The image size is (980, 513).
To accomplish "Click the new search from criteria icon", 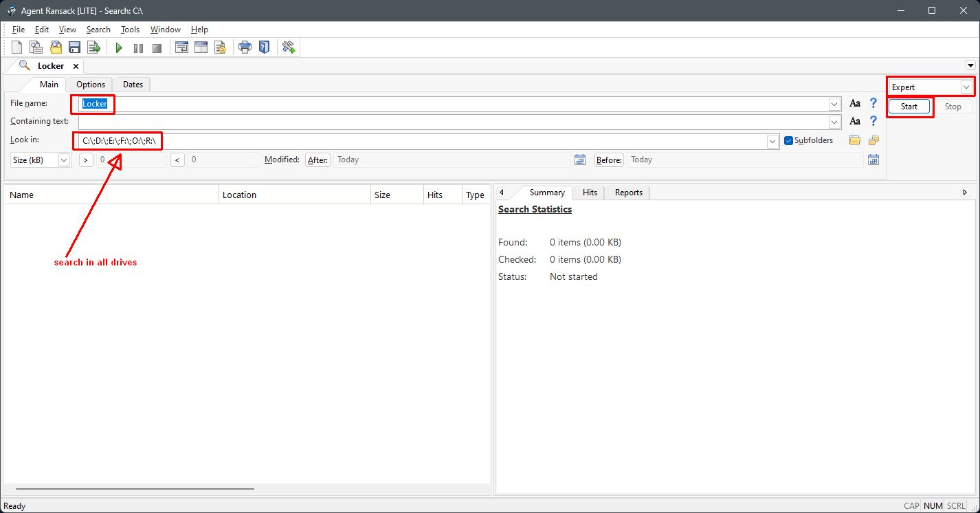I will [36, 47].
